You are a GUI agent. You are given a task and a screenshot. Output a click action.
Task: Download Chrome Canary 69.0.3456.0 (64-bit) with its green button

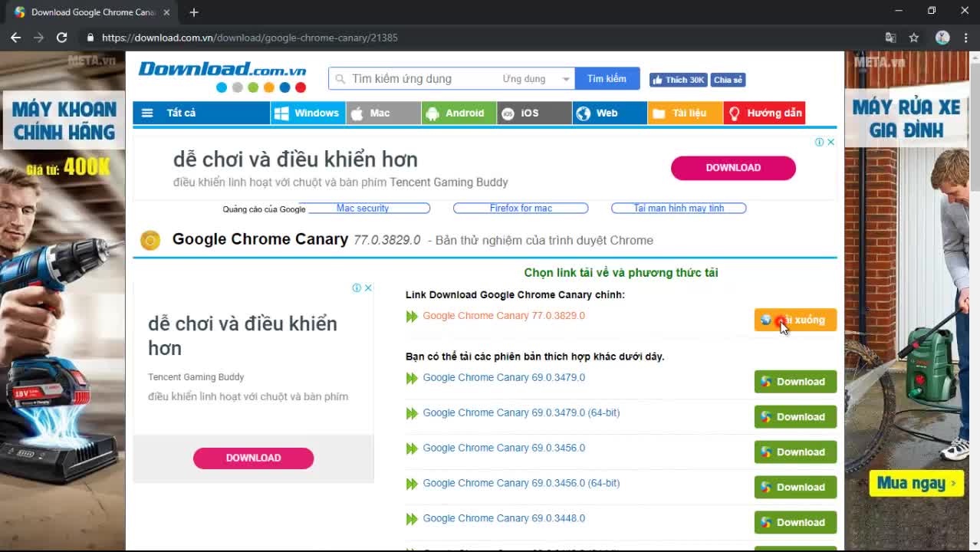click(x=795, y=488)
